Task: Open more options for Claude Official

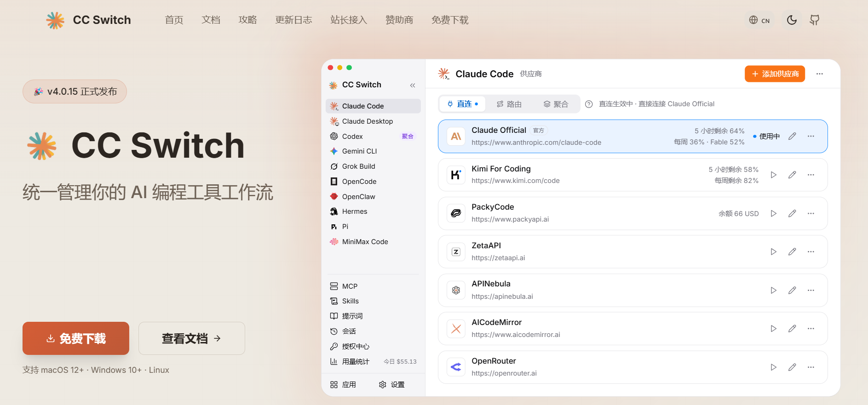Action: coord(811,136)
